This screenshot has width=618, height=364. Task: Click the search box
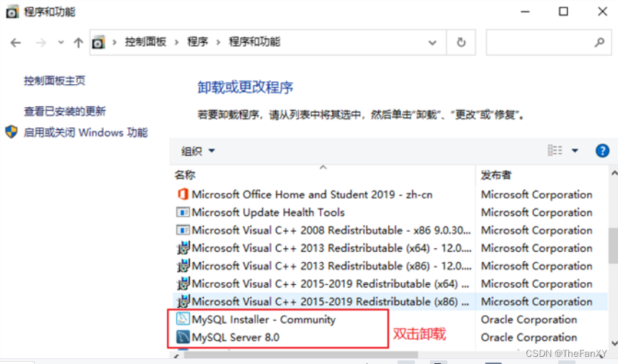pos(548,42)
